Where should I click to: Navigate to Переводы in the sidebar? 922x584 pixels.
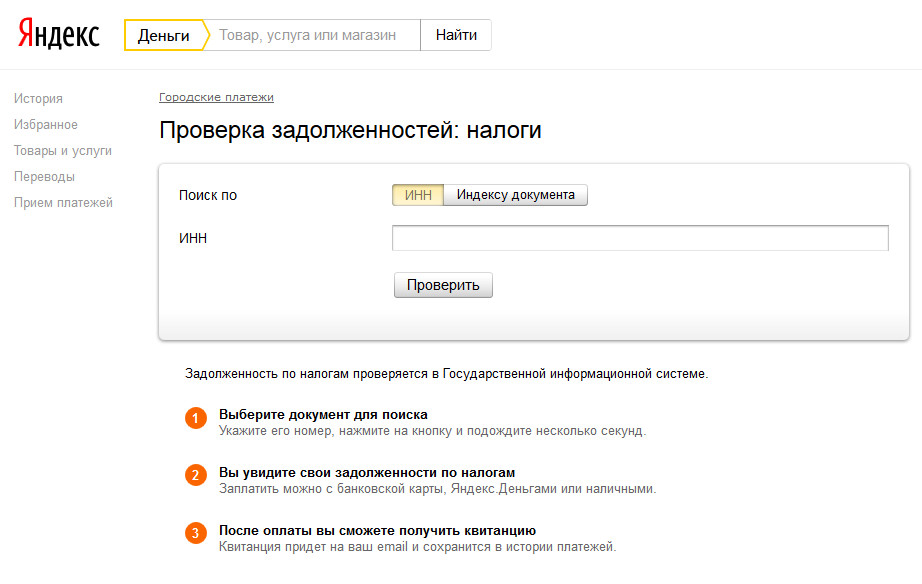[x=44, y=176]
